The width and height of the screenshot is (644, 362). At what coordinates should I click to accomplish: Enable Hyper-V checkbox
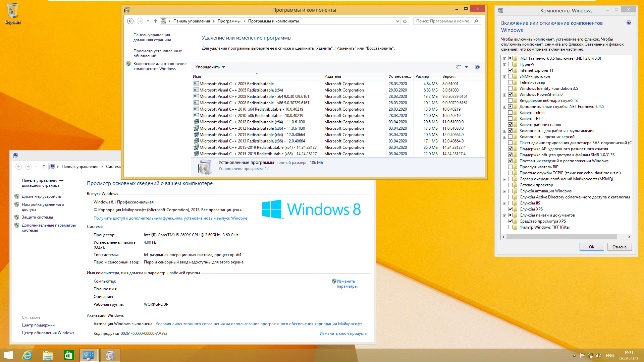(x=510, y=64)
